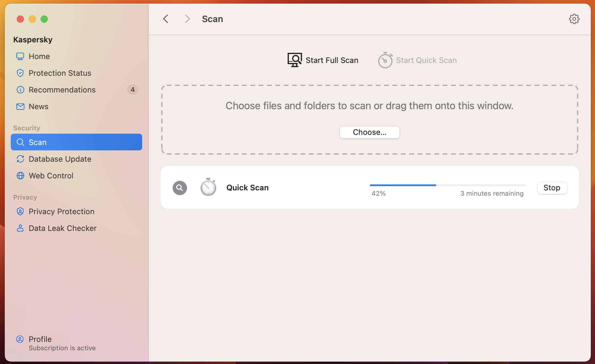Click the Scan magnifier icon in sidebar
This screenshot has width=595, height=364.
[20, 142]
